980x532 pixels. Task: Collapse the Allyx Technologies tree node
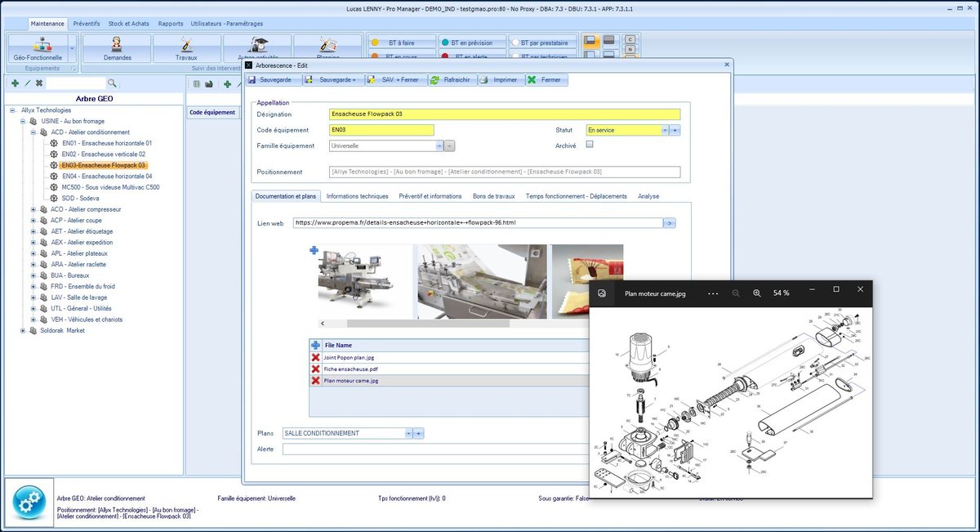tap(12, 110)
